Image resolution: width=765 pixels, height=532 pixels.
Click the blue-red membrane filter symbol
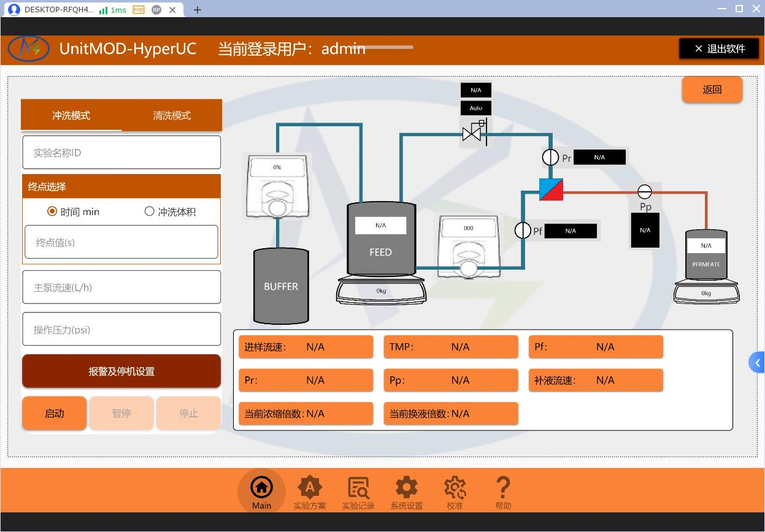tap(551, 189)
